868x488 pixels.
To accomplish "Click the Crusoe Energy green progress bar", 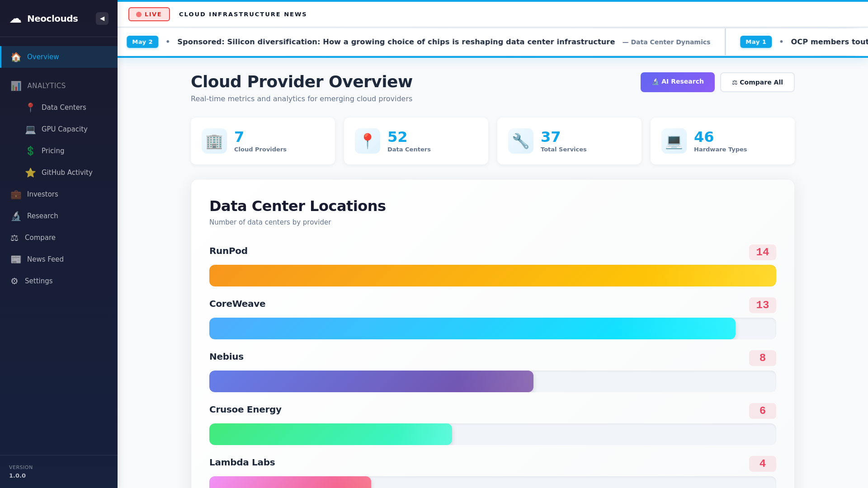I will [x=330, y=434].
